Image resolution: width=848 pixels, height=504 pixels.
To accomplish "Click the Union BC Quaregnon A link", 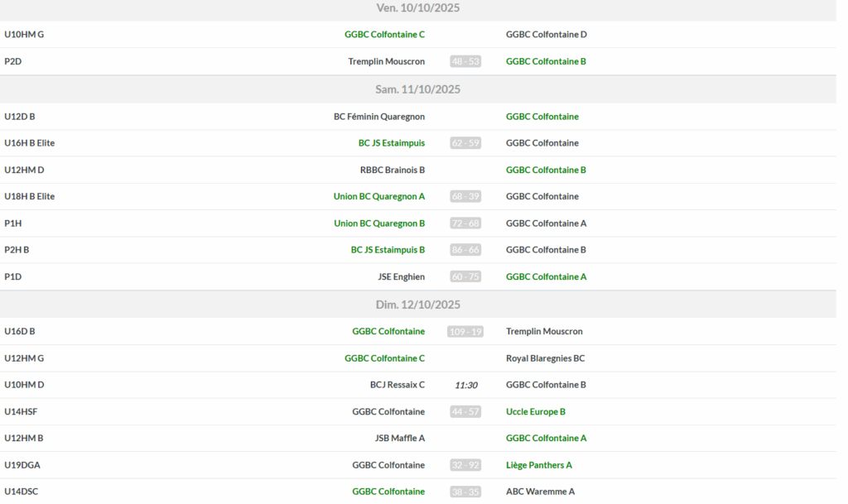I will pos(378,197).
